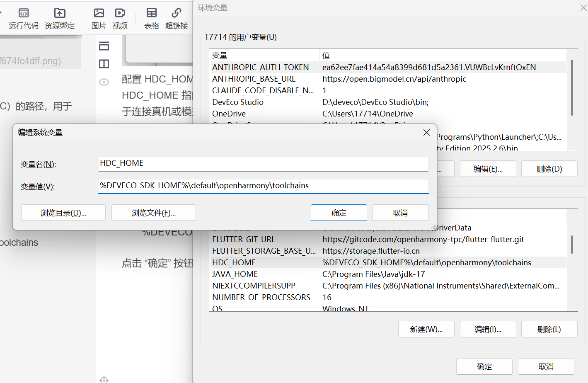588x383 pixels.
Task: Toggle the eye preview icon in editor sidebar
Action: coord(104,82)
